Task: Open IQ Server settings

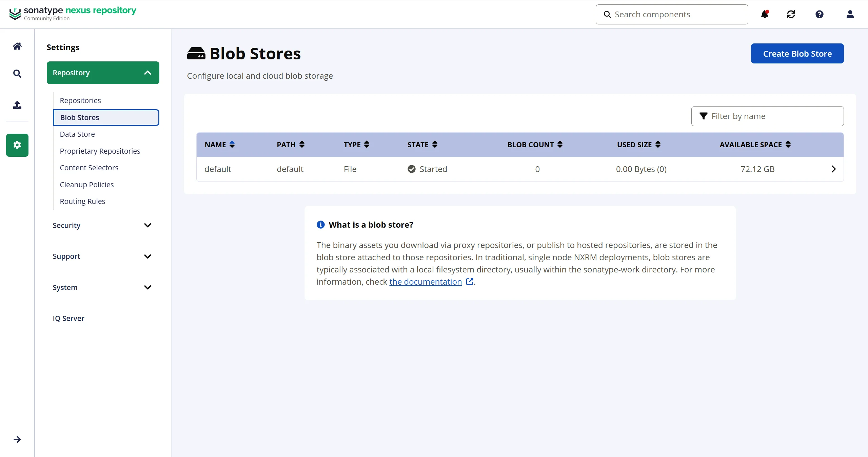Action: 68,318
